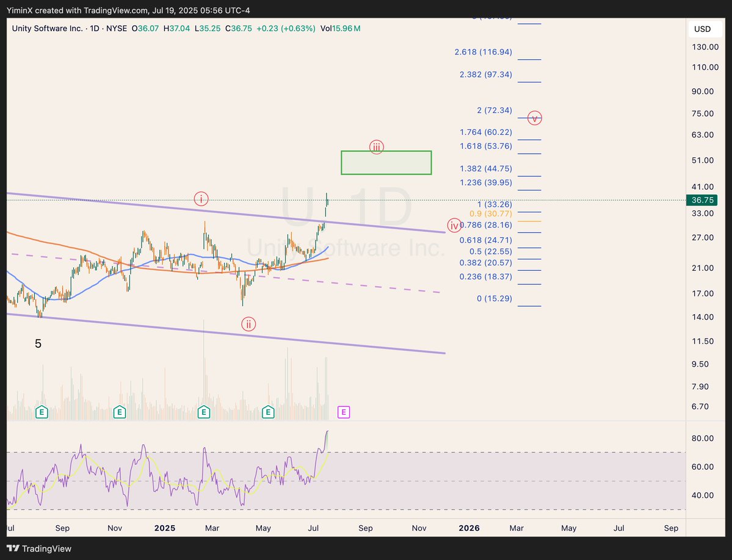Click the 1.764 (60.22) Fibonacci level label
Viewport: 732px width, 560px height.
[485, 132]
